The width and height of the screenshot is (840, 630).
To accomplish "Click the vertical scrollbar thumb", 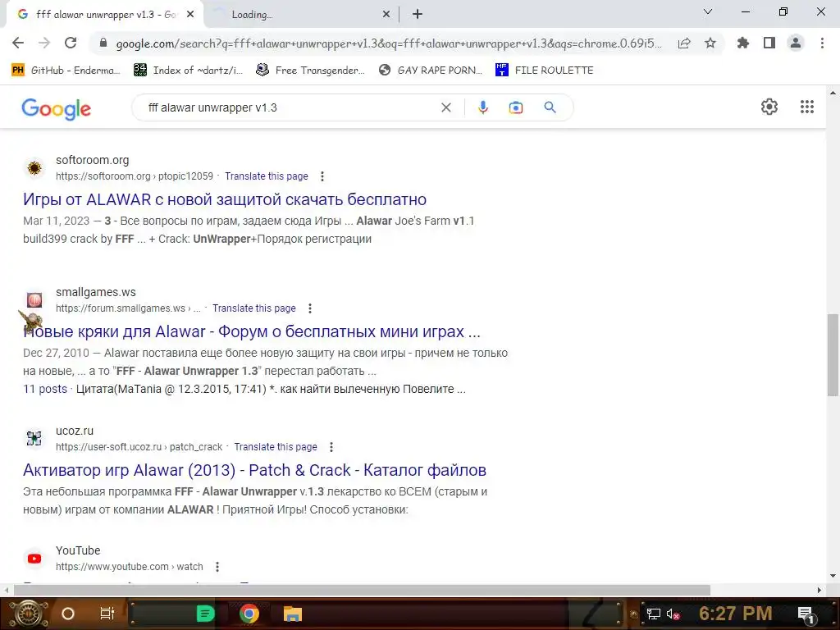I will point(833,355).
